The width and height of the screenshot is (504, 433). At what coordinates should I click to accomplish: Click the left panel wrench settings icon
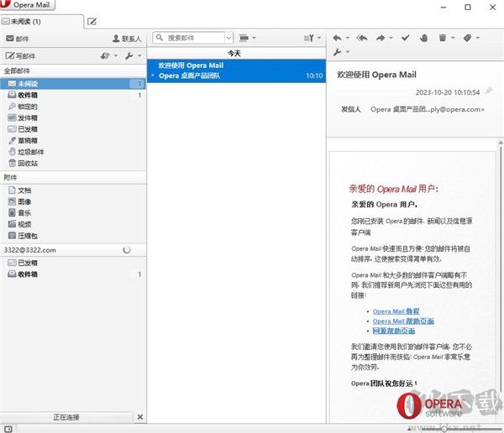129,56
